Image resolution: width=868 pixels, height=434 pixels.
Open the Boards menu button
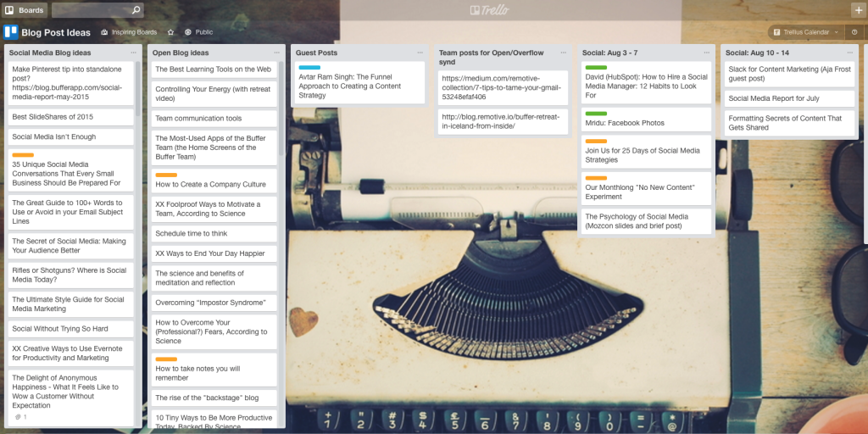(25, 10)
